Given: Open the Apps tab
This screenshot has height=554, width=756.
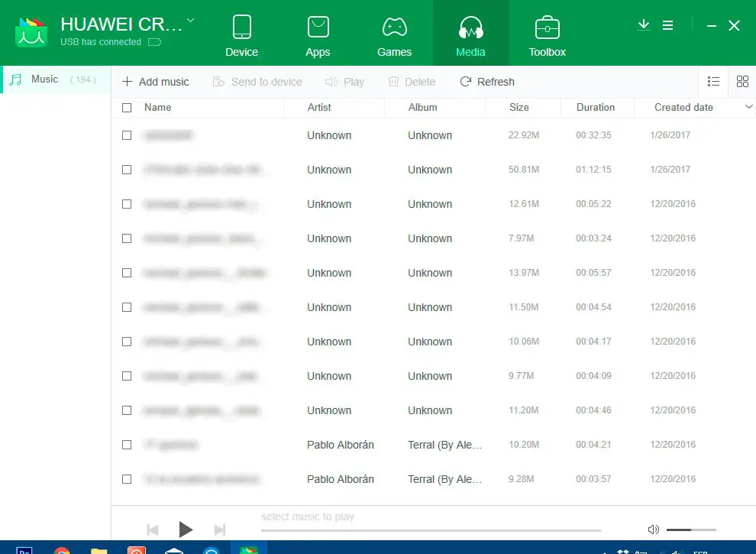Looking at the screenshot, I should [x=318, y=36].
